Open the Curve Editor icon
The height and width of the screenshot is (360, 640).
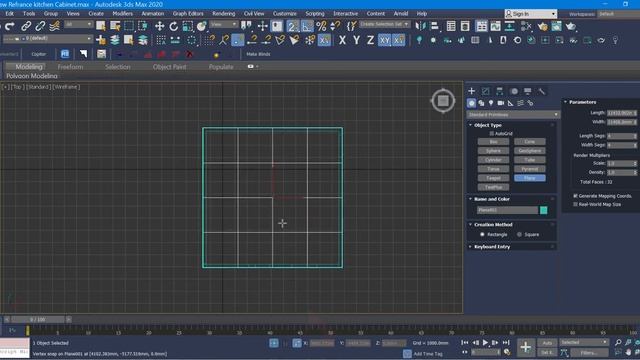coord(496,27)
